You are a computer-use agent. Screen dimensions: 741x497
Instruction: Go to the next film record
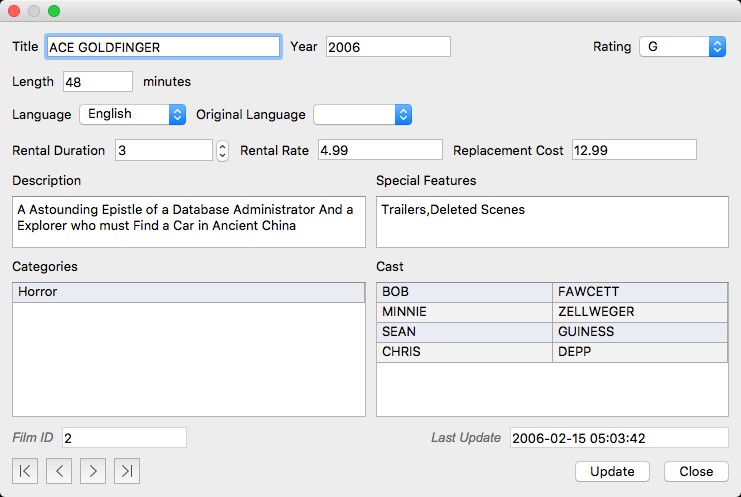[x=93, y=471]
